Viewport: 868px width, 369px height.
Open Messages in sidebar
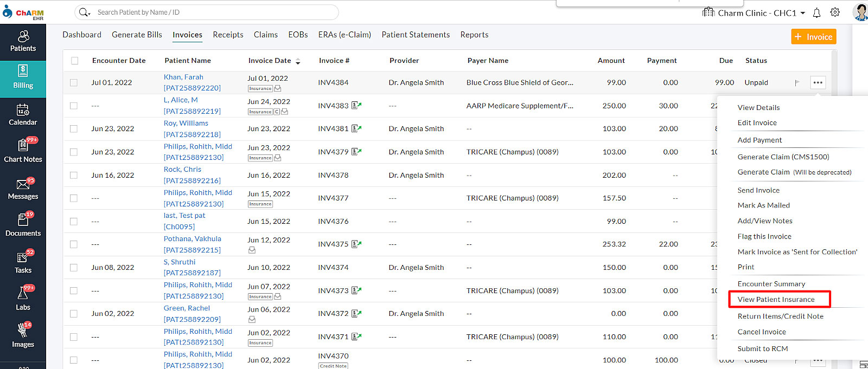pos(23,189)
